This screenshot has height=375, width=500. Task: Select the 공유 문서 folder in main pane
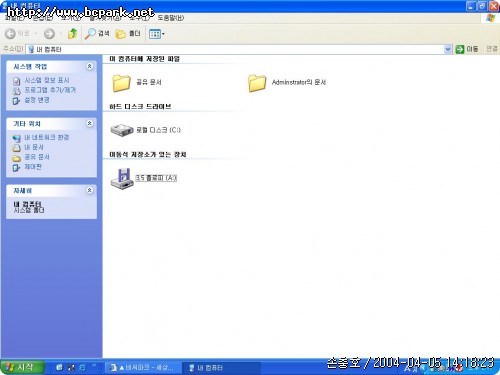[x=137, y=82]
